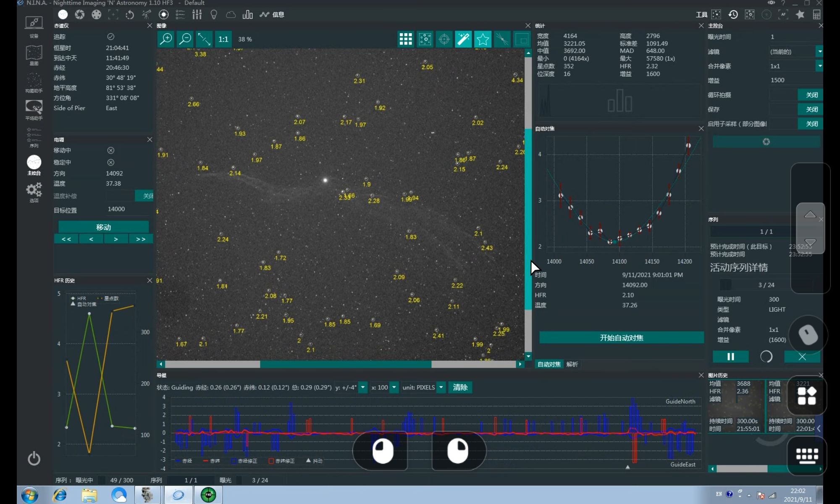Show the filter wheel panel icon
The width and height of the screenshot is (840, 504).
[x=96, y=15]
